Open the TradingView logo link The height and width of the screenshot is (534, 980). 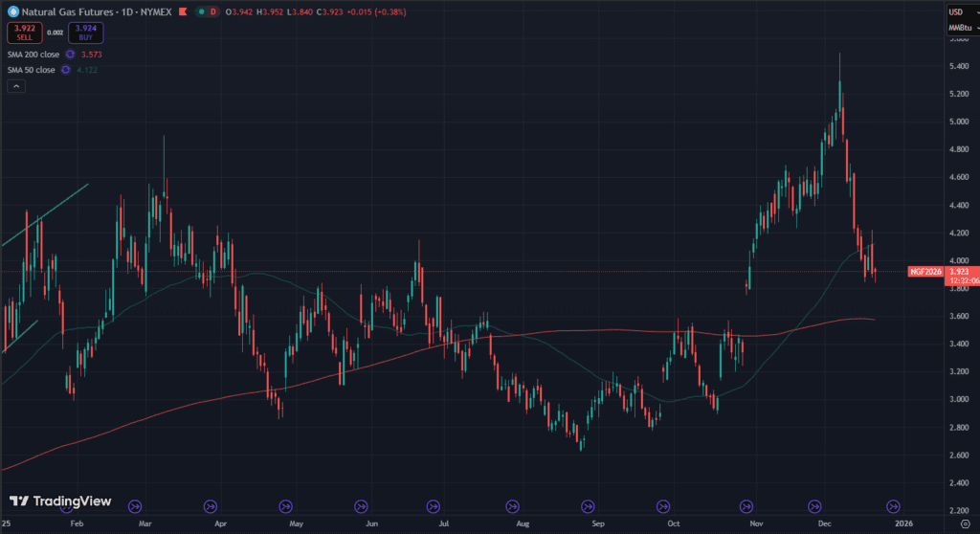pyautogui.click(x=60, y=501)
